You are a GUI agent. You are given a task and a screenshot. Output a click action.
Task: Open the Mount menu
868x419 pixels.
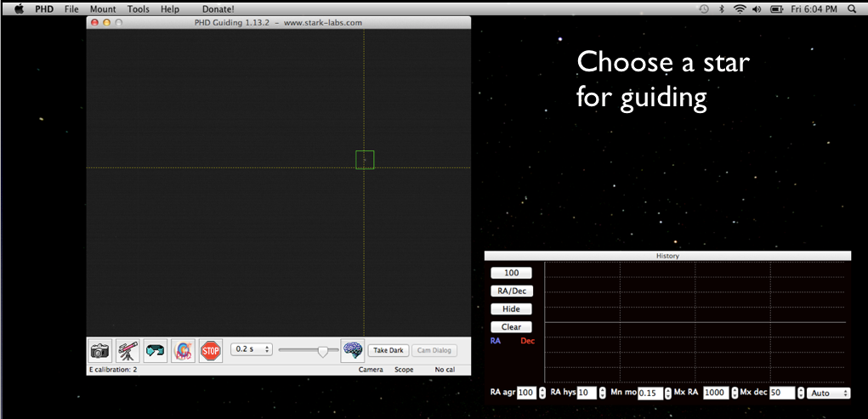pyautogui.click(x=103, y=8)
